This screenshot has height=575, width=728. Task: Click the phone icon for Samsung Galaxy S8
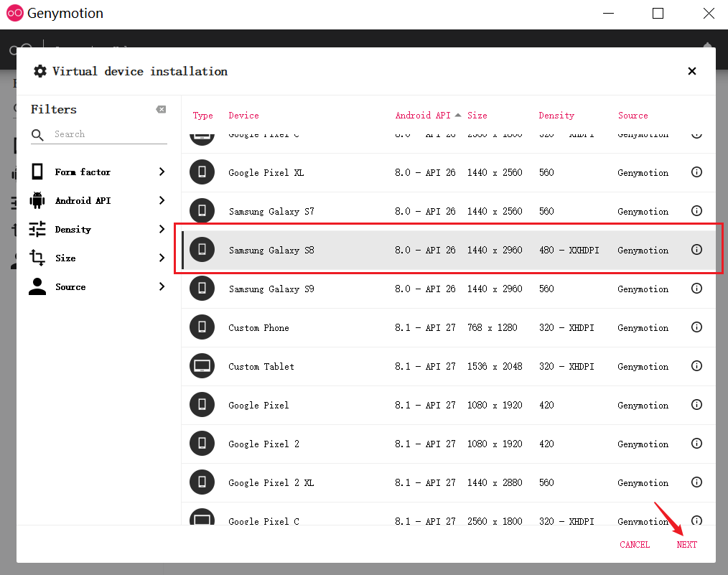pos(202,250)
